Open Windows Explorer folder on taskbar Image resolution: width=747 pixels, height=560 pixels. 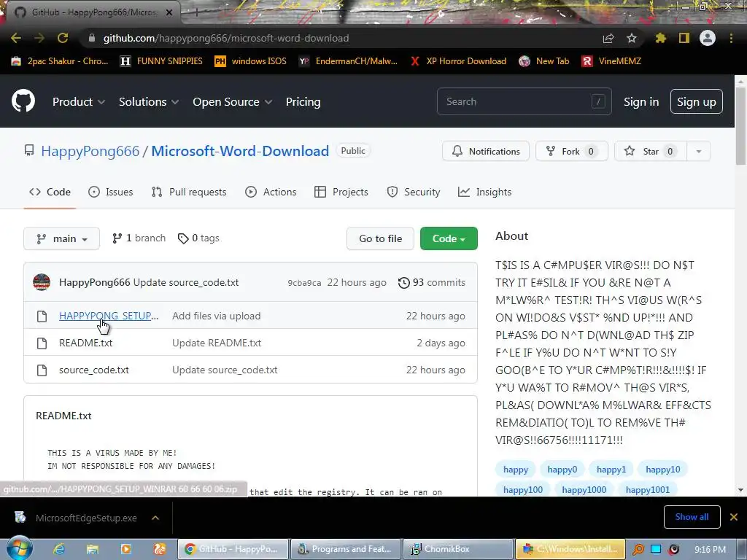pos(93,549)
